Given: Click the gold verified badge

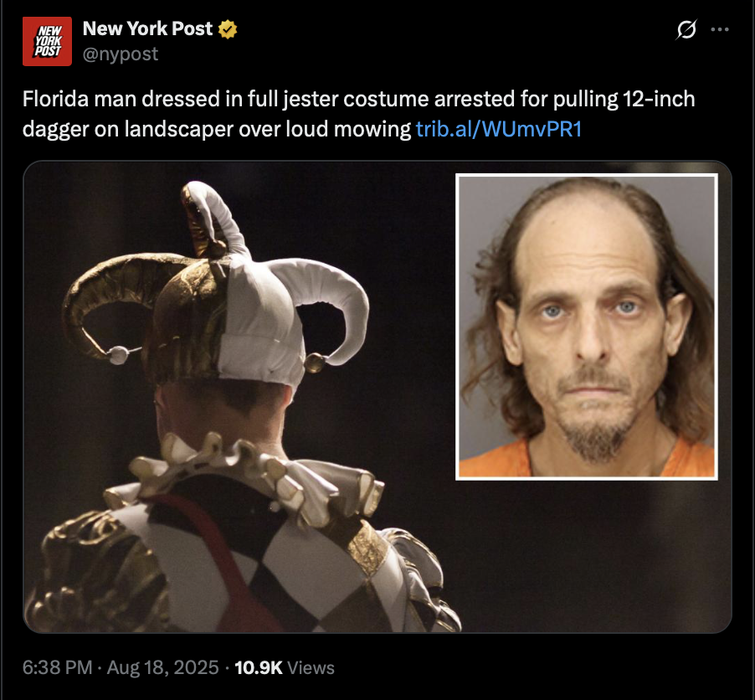Looking at the screenshot, I should pos(228,29).
